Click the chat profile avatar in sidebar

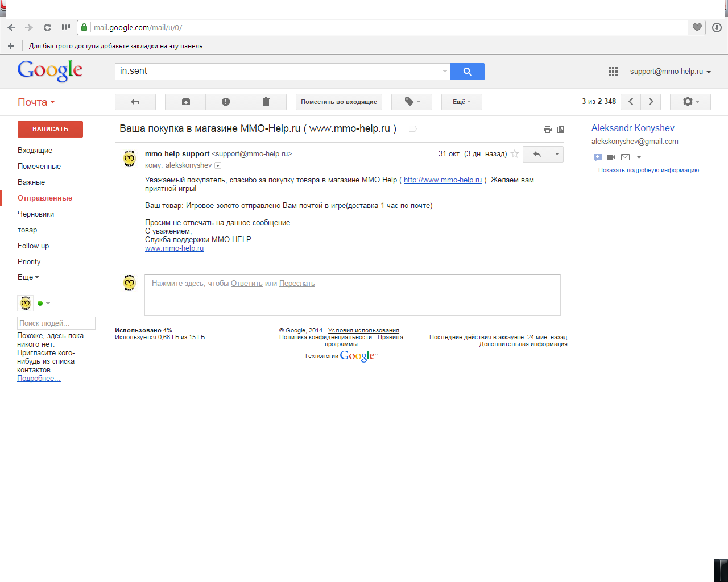[x=26, y=303]
